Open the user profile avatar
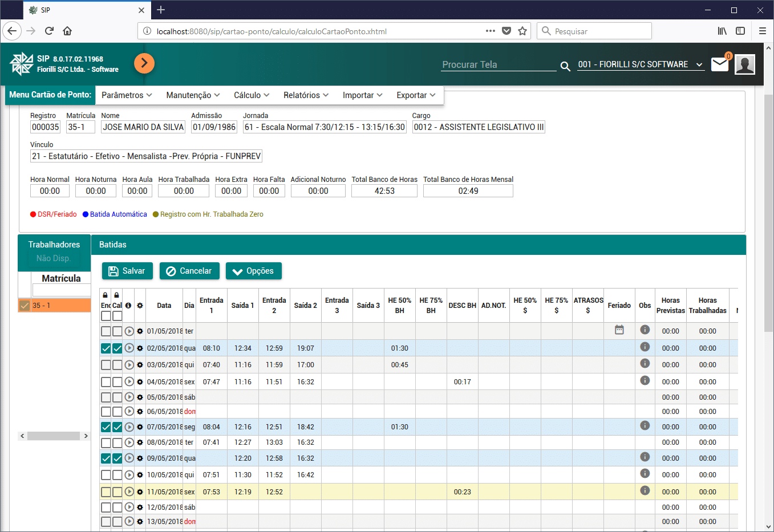 (x=745, y=64)
